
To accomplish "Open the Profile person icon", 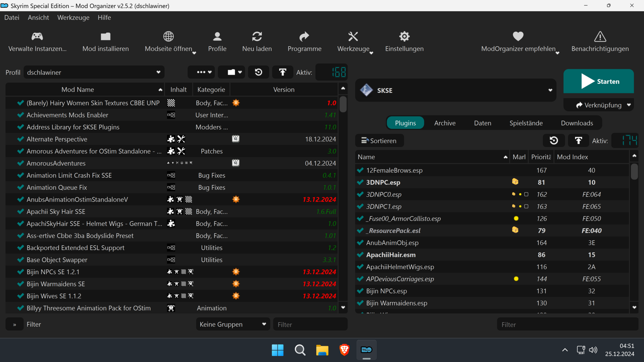I will tap(217, 36).
